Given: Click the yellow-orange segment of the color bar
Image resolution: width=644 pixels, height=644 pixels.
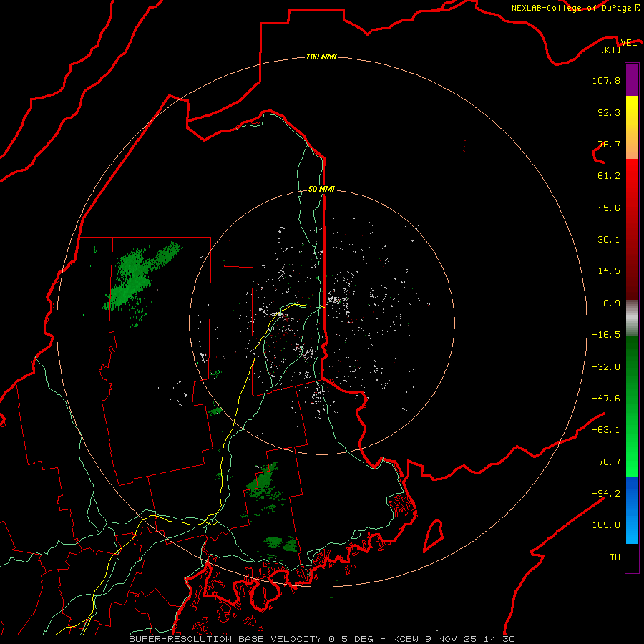Looking at the screenshot, I should [632, 127].
